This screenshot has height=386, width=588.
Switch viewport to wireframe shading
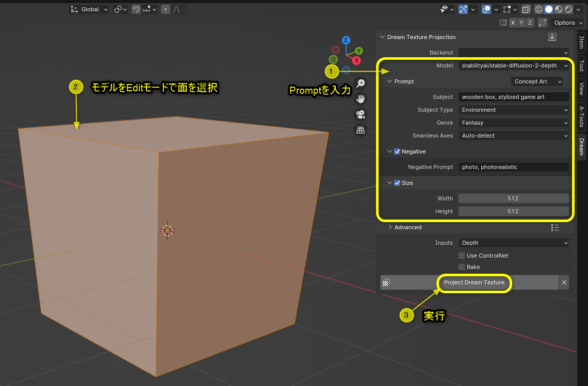[538, 9]
